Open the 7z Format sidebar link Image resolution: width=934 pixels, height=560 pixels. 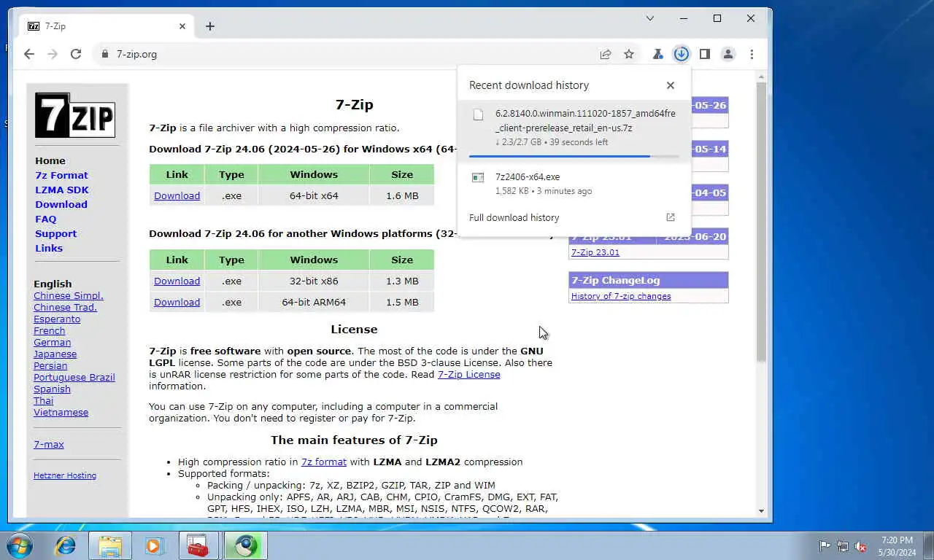[61, 175]
